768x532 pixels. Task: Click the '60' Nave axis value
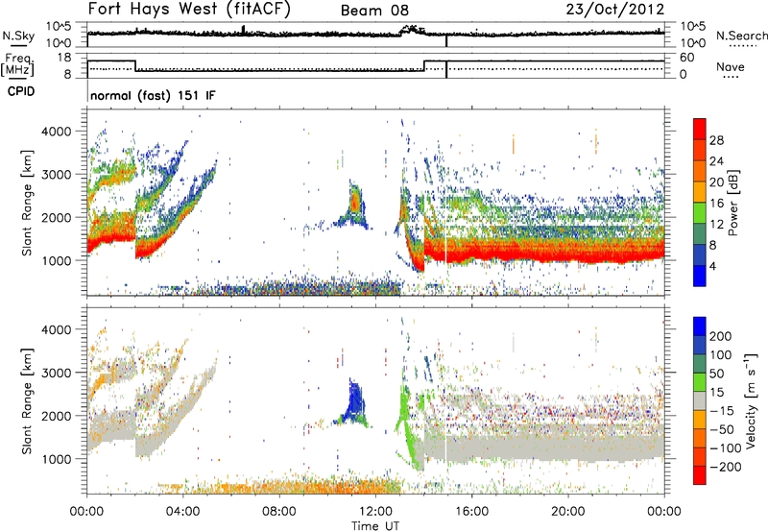click(686, 58)
